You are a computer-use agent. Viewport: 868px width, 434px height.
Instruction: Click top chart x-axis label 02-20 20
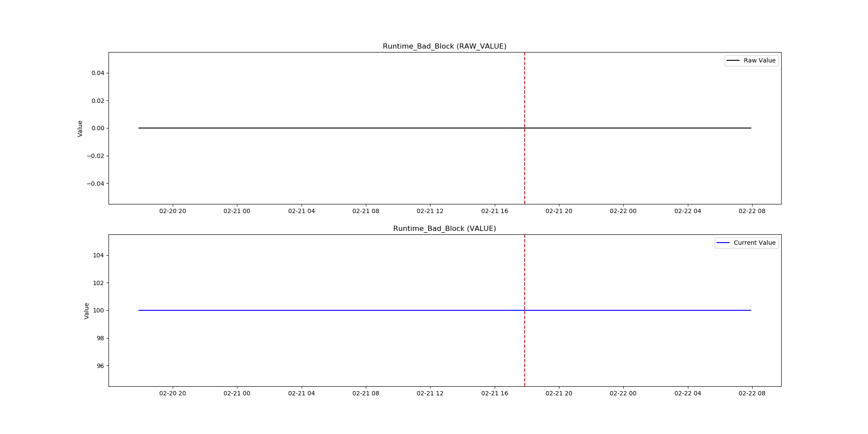pos(173,211)
